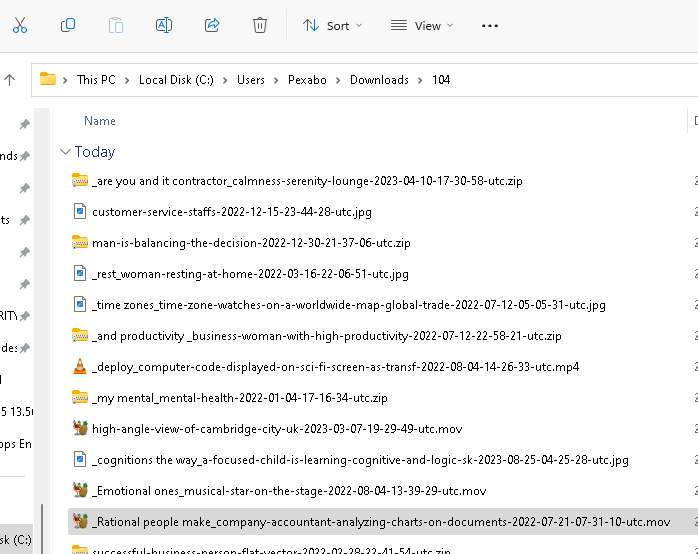Screen dimensions: 698x554
Task: Select high-angle-view-of-cambridge-city mov file
Action: (x=277, y=429)
